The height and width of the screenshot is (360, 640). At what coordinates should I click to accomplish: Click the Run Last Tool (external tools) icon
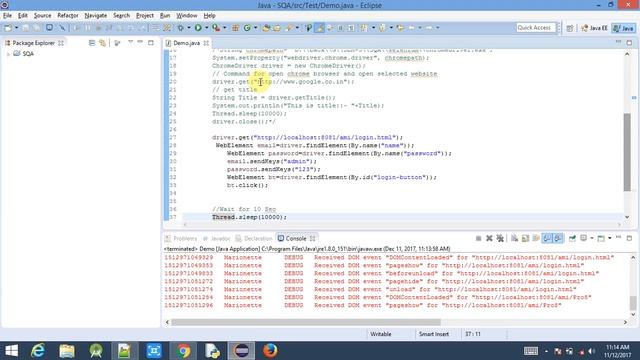pos(216,28)
